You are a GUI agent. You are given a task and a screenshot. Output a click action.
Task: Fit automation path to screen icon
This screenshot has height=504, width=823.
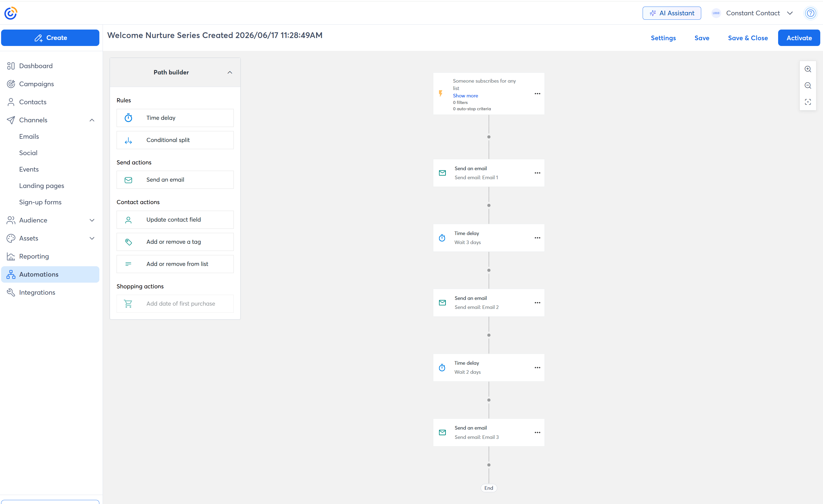click(808, 102)
